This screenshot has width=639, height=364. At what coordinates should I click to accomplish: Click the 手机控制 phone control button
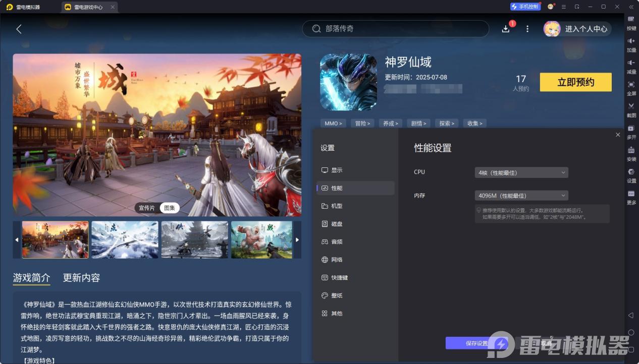[525, 7]
